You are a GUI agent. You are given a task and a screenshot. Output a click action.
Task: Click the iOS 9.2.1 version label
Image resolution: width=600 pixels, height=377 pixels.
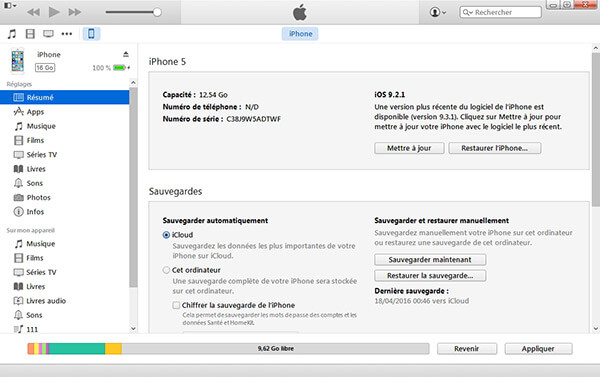click(390, 95)
